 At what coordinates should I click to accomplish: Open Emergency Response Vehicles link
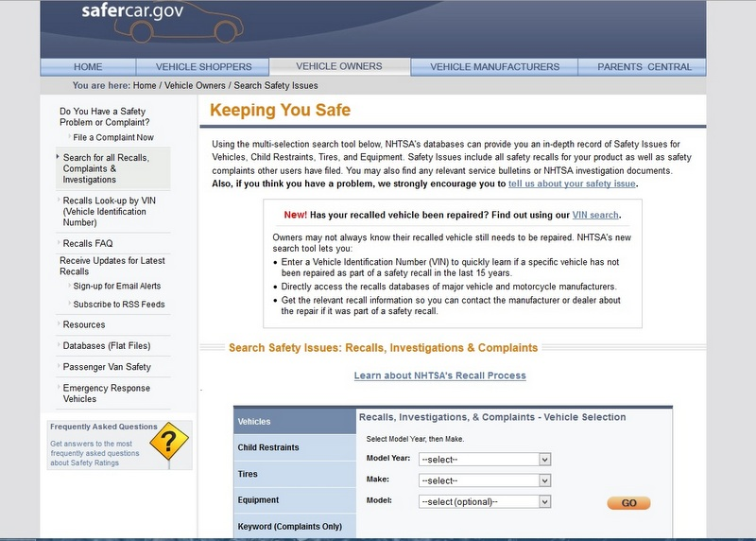(107, 393)
